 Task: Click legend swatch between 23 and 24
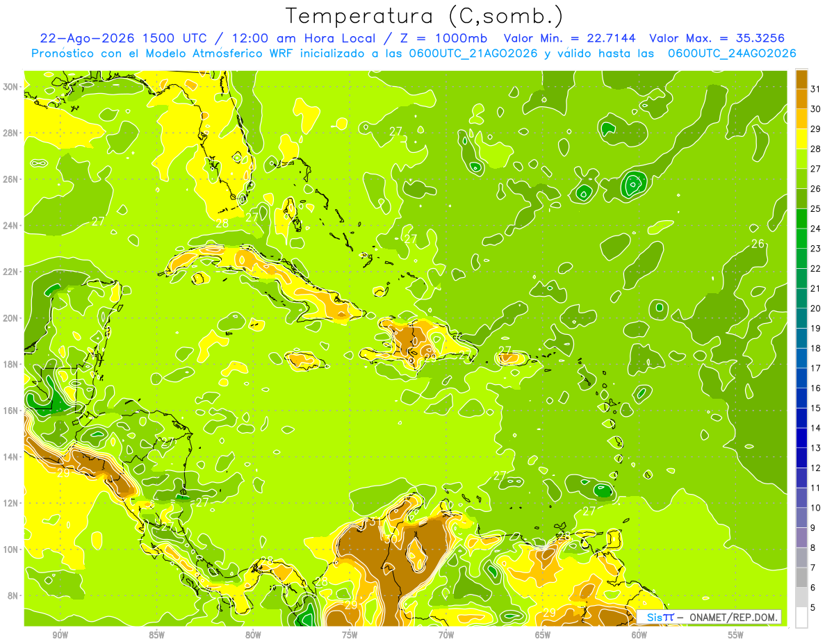(801, 239)
